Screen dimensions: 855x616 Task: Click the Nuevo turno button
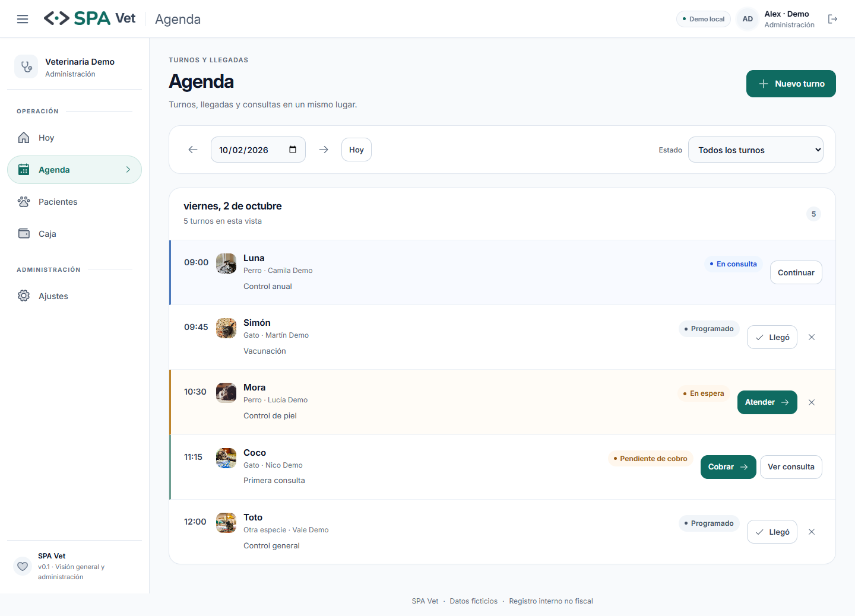[791, 84]
